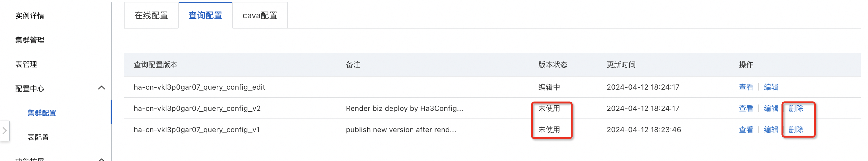Edit the query_config_v2 version
The height and width of the screenshot is (161, 868).
[x=771, y=108]
